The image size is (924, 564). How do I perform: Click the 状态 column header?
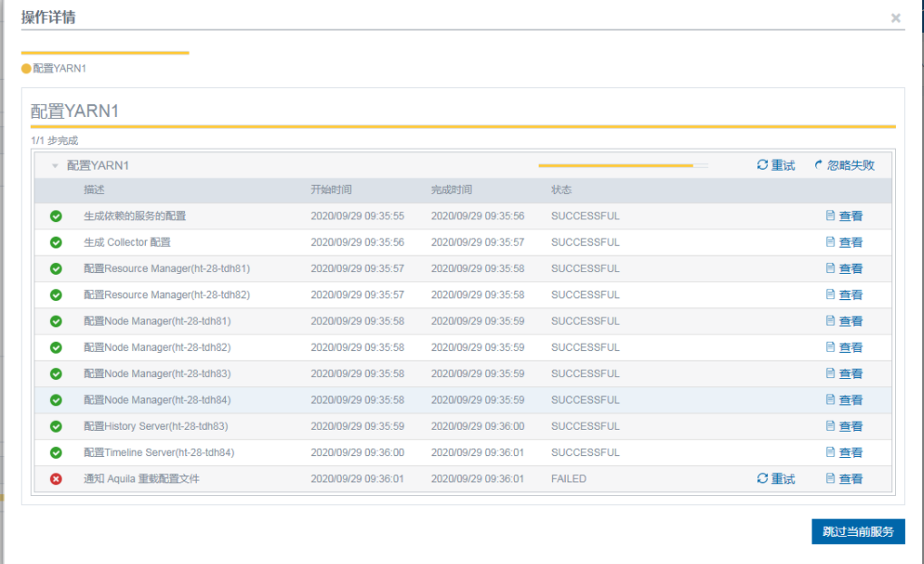[x=561, y=190]
